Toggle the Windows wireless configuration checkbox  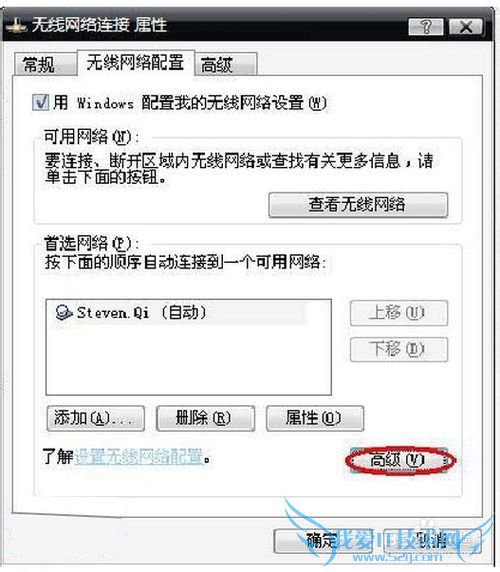[40, 102]
